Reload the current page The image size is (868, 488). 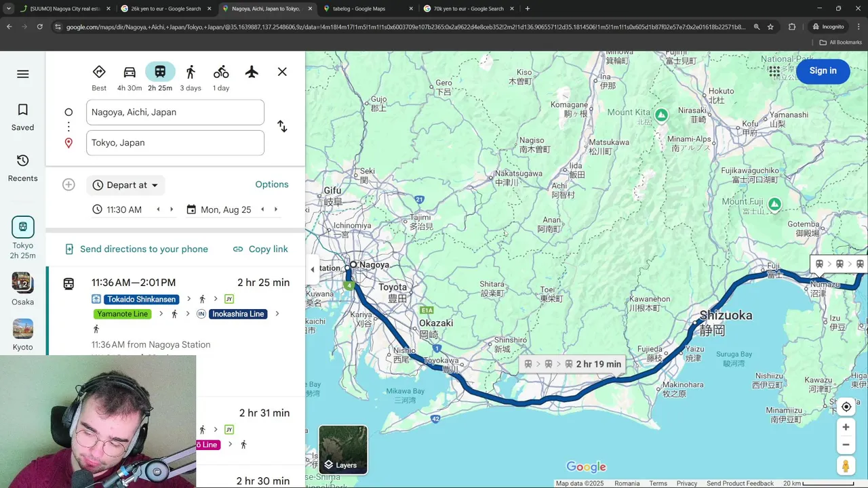(x=40, y=27)
